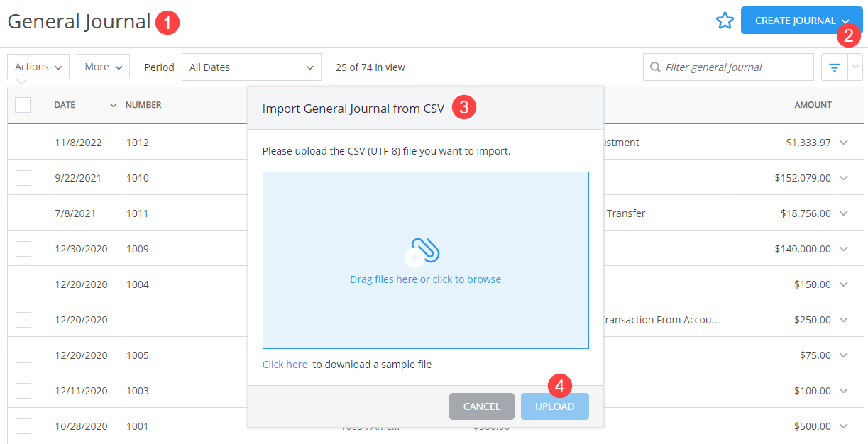Click the Upload button
Viewport: 868px width, 444px height.
point(554,406)
